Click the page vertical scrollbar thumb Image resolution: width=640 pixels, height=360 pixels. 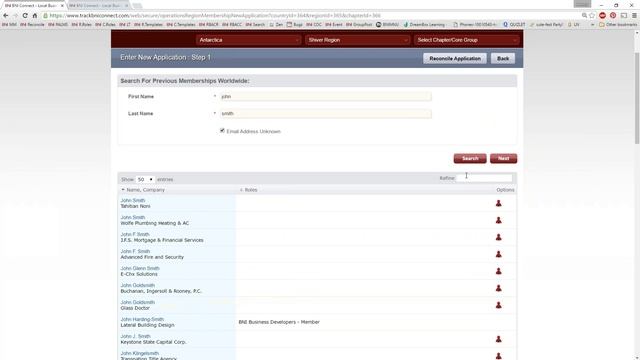pos(636,98)
